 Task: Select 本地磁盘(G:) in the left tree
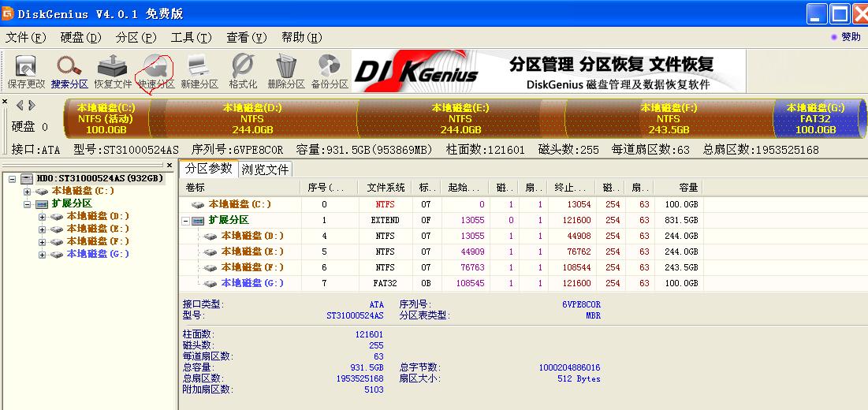click(x=98, y=254)
